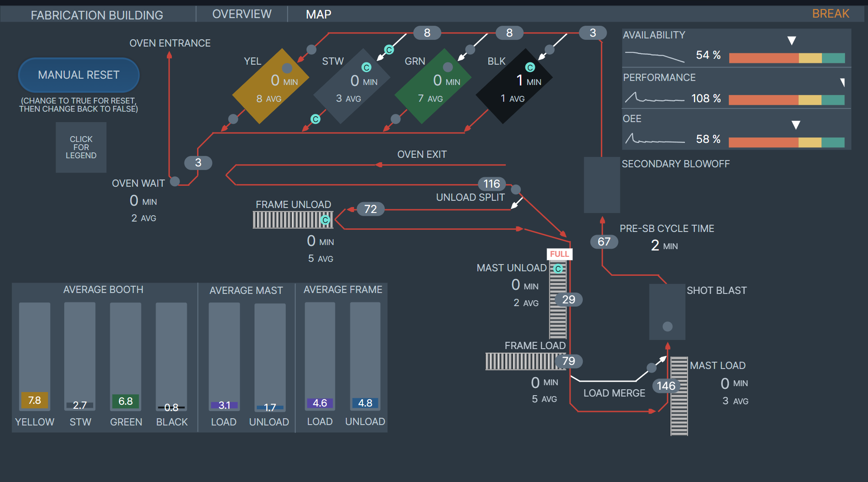Open the legend via CLICK FOR LEGEND
Viewport: 868px width, 482px height.
coord(81,147)
